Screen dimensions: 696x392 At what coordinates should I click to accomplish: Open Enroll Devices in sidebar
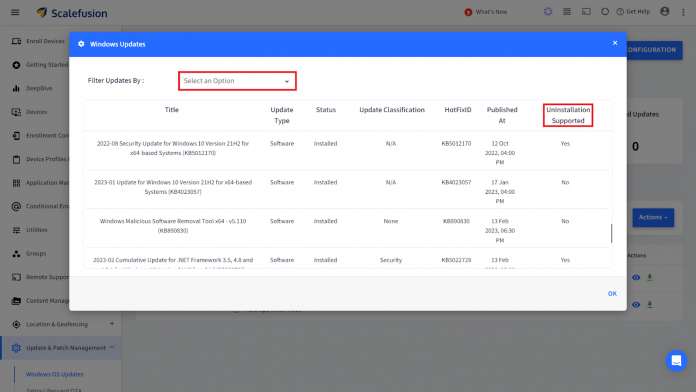pyautogui.click(x=45, y=41)
